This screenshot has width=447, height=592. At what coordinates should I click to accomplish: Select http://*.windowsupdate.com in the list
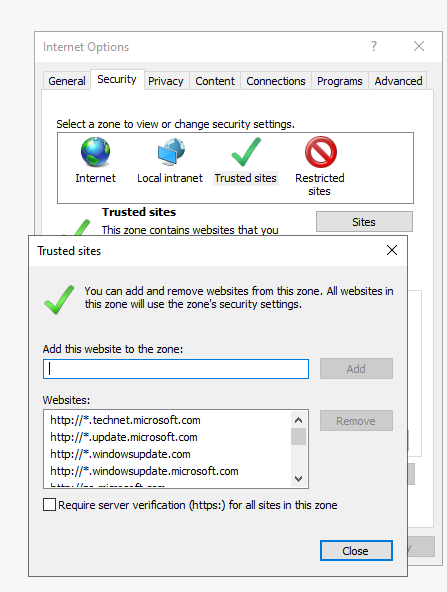pyautogui.click(x=120, y=454)
